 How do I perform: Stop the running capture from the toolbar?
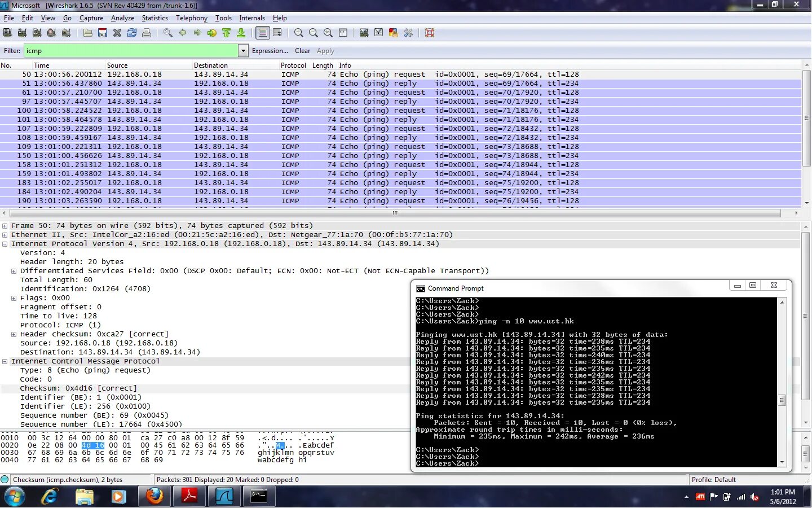(51, 33)
